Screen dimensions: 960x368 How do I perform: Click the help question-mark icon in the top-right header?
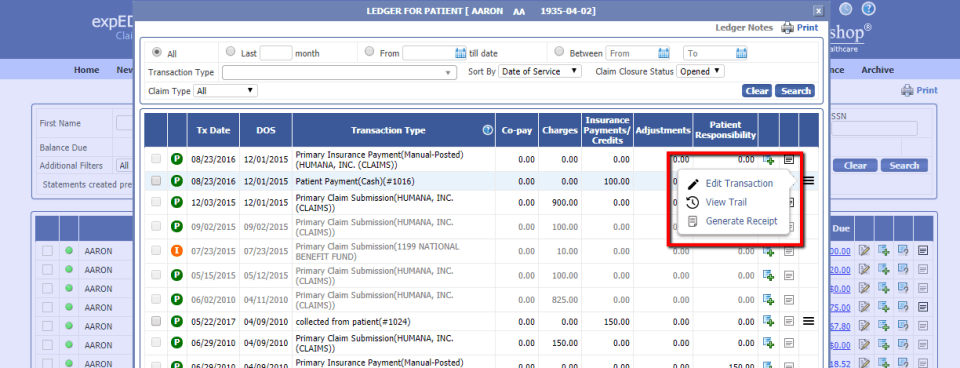pos(869,9)
